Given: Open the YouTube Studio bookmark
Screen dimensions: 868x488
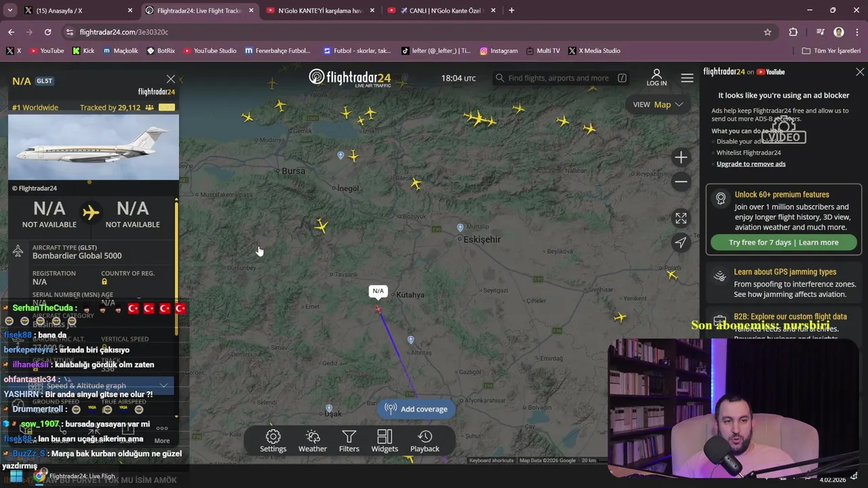Looking at the screenshot, I should [210, 51].
